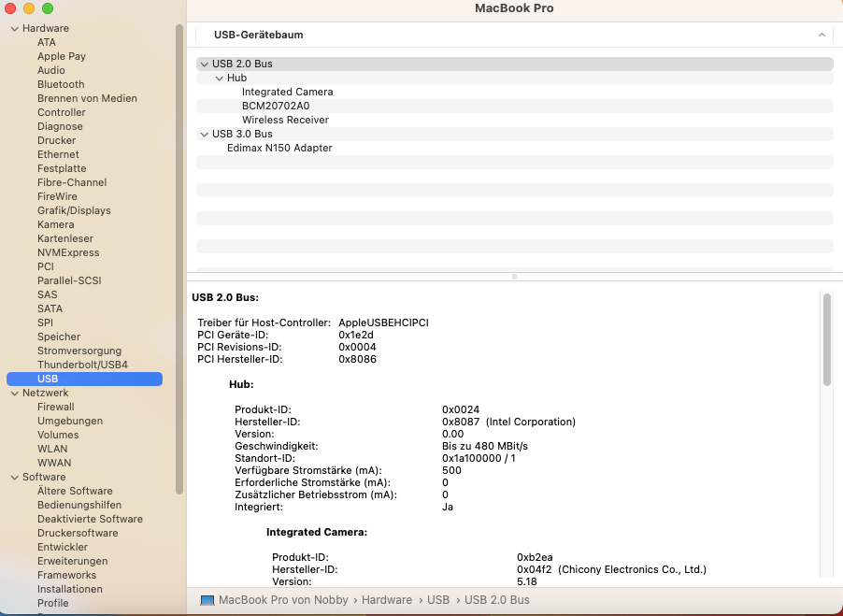Open the FireWire entry
The width and height of the screenshot is (843, 616).
57,196
